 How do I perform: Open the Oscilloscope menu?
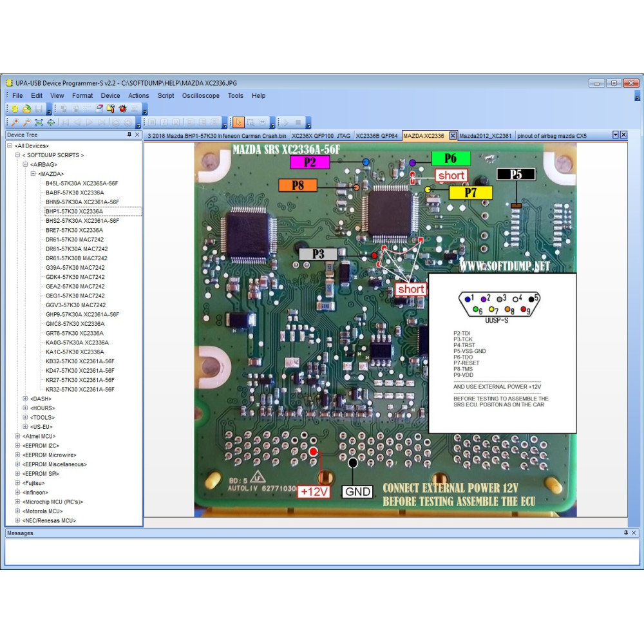click(x=201, y=96)
